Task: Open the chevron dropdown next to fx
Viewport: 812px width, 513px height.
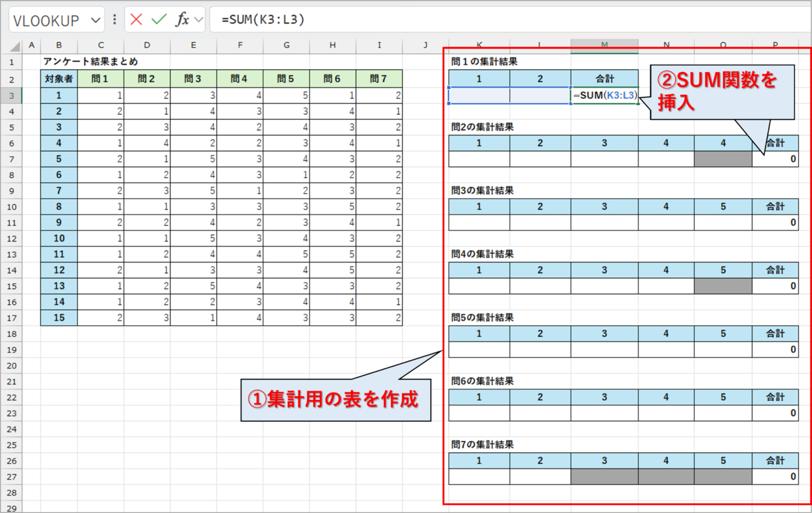Action: (x=198, y=20)
